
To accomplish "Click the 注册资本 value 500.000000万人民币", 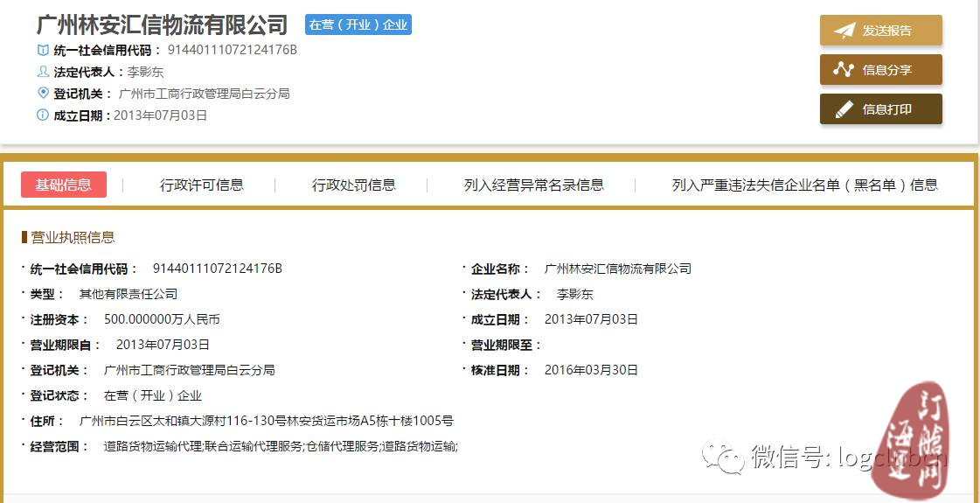I will [x=162, y=319].
